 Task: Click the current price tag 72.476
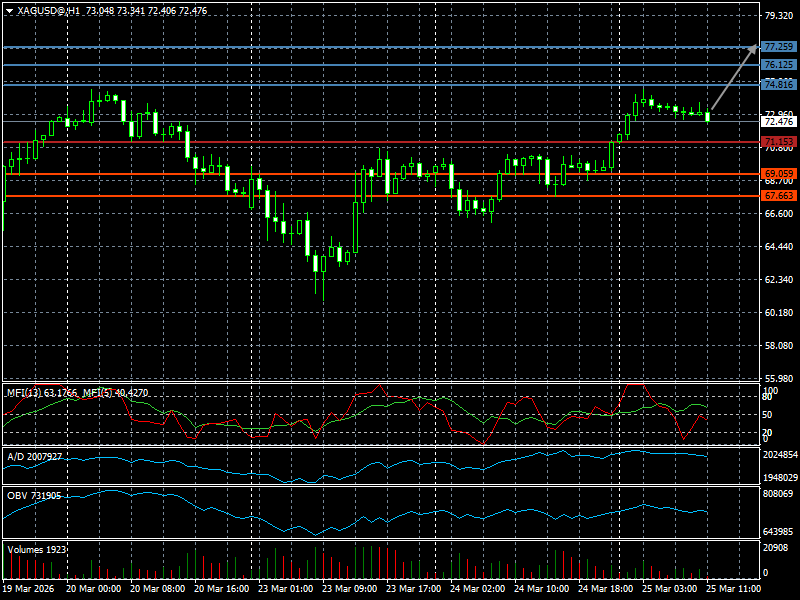tap(778, 122)
